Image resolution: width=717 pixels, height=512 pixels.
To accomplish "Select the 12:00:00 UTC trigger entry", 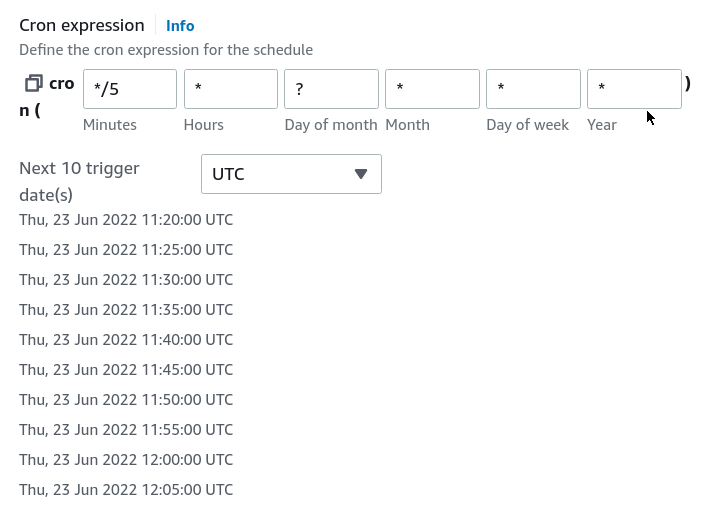I will point(126,460).
